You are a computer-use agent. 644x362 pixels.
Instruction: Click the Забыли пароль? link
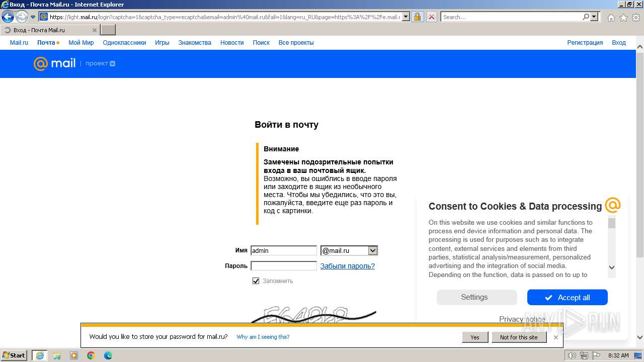348,266
